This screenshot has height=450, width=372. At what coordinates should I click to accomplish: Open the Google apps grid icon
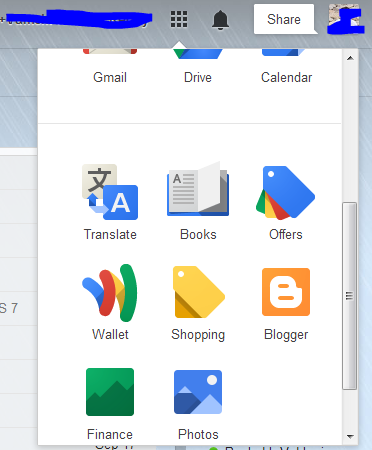179,19
